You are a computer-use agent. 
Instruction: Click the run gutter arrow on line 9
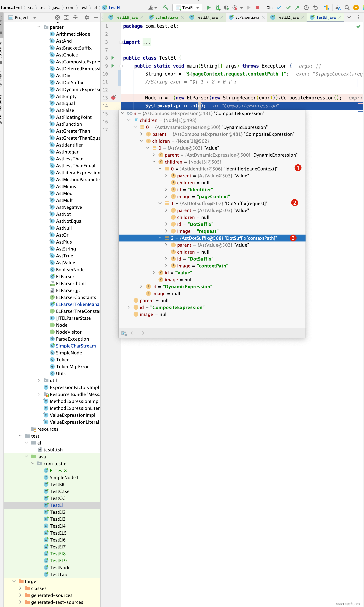tap(113, 65)
